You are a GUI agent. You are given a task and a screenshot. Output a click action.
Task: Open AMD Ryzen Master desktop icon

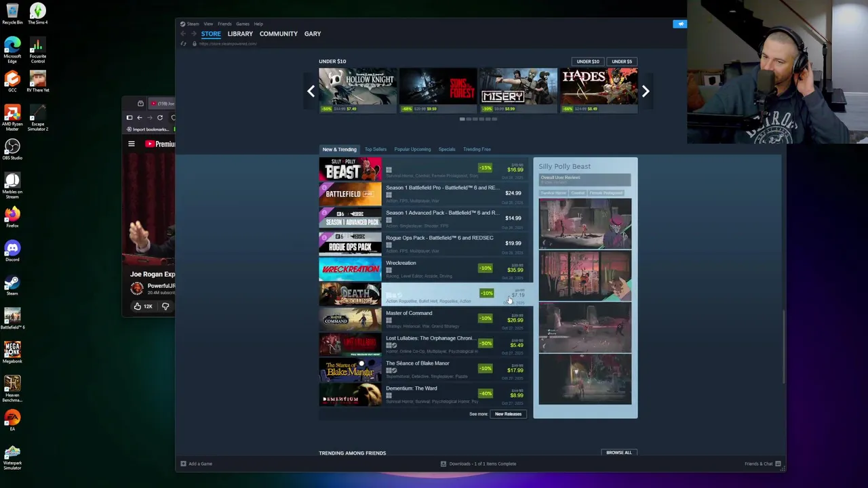point(12,119)
